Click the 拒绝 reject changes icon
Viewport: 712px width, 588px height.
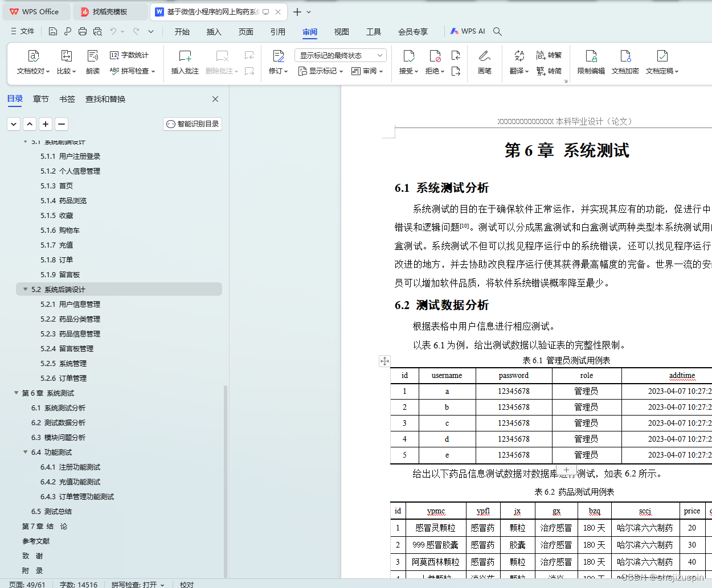coord(435,56)
